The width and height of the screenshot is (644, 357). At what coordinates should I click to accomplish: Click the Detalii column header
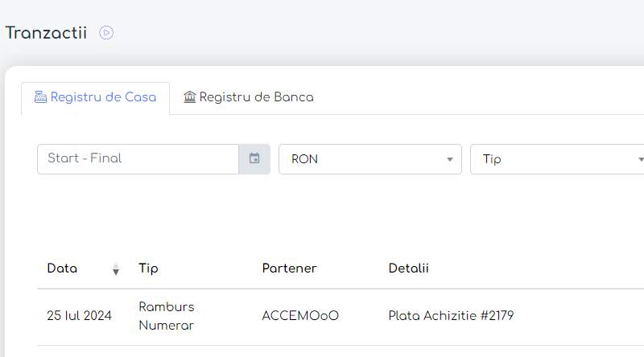[408, 269]
